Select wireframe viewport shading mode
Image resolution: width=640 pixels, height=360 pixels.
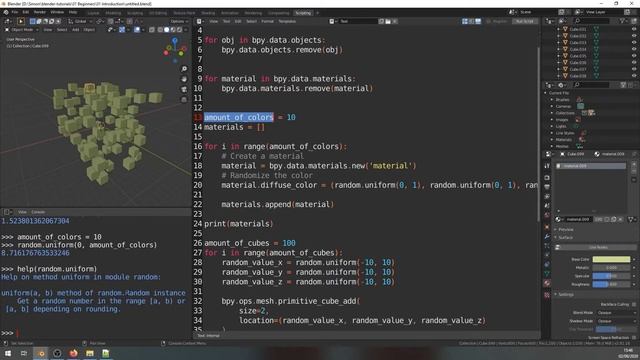[160, 30]
